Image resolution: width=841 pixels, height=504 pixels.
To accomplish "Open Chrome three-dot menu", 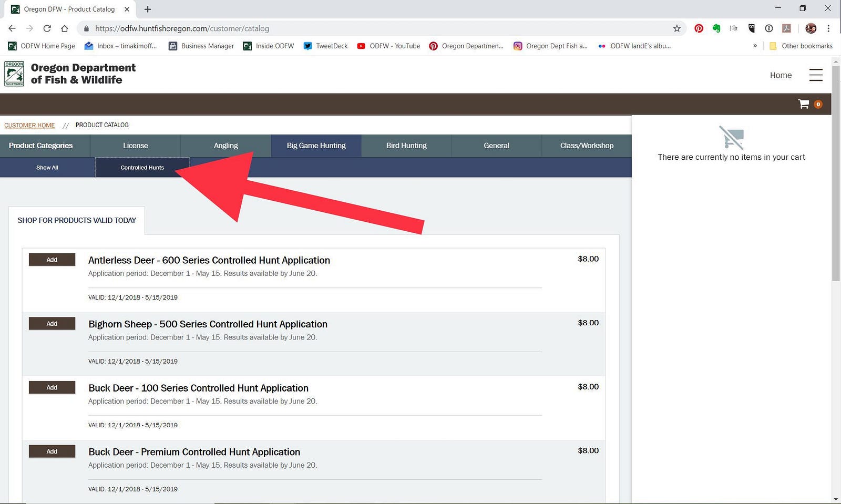I will click(x=828, y=28).
